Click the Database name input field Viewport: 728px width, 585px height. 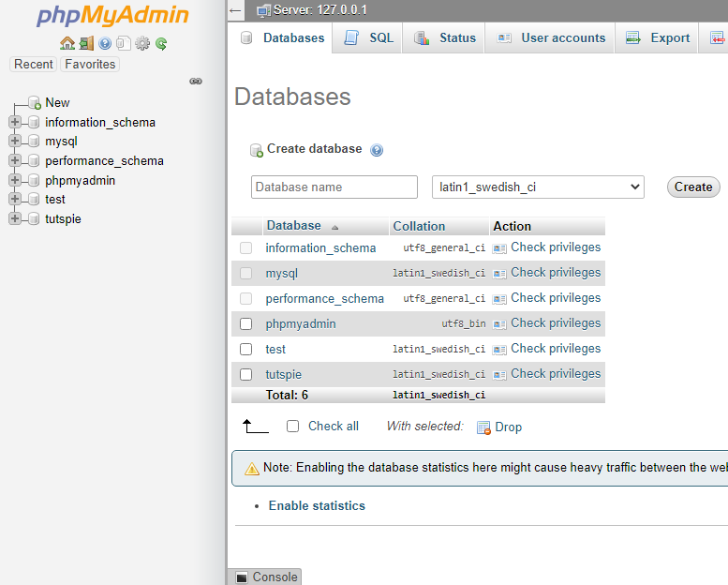pyautogui.click(x=334, y=187)
